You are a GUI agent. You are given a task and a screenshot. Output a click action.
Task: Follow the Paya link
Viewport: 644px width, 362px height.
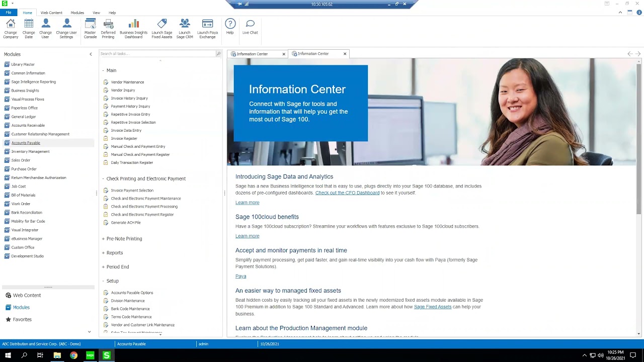point(240,277)
